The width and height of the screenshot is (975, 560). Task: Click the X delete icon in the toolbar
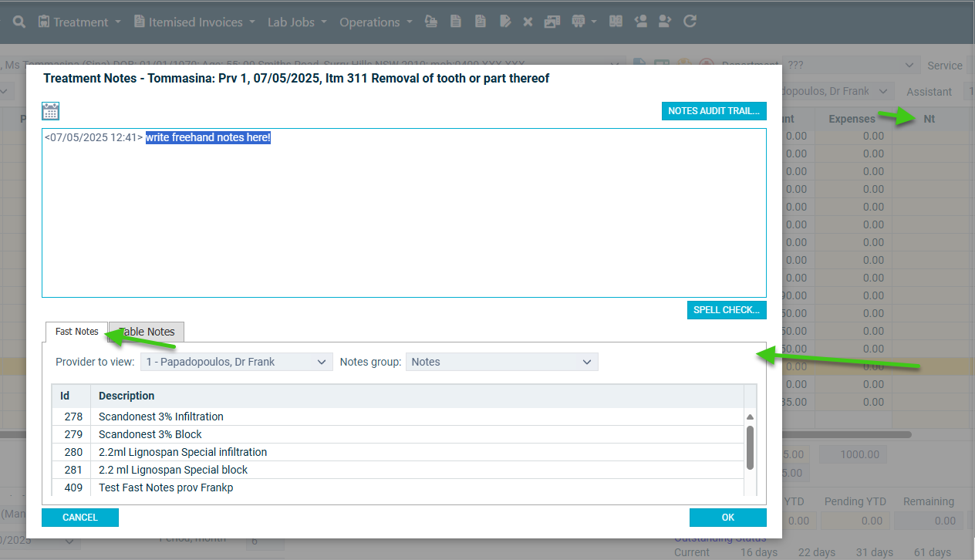point(528,22)
